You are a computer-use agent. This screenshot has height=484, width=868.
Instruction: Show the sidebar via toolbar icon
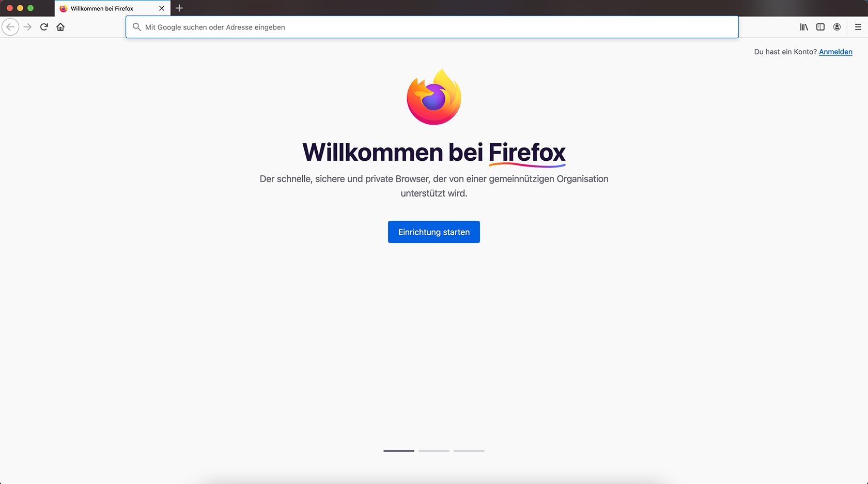click(x=820, y=27)
